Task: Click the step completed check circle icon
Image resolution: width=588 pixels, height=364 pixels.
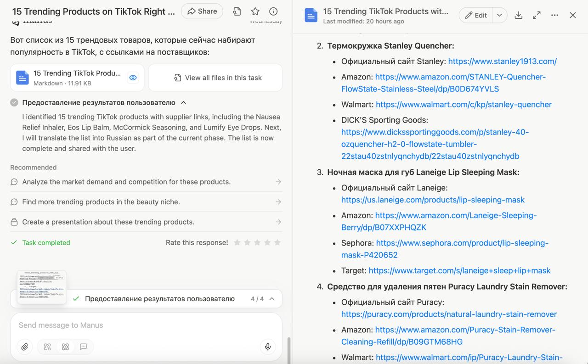Action: (x=14, y=102)
